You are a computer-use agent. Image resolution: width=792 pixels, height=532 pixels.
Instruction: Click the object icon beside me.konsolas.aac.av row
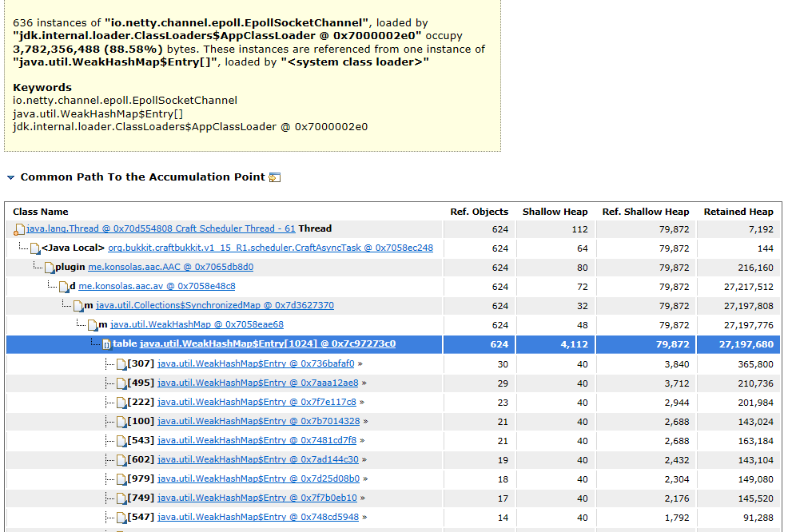64,287
